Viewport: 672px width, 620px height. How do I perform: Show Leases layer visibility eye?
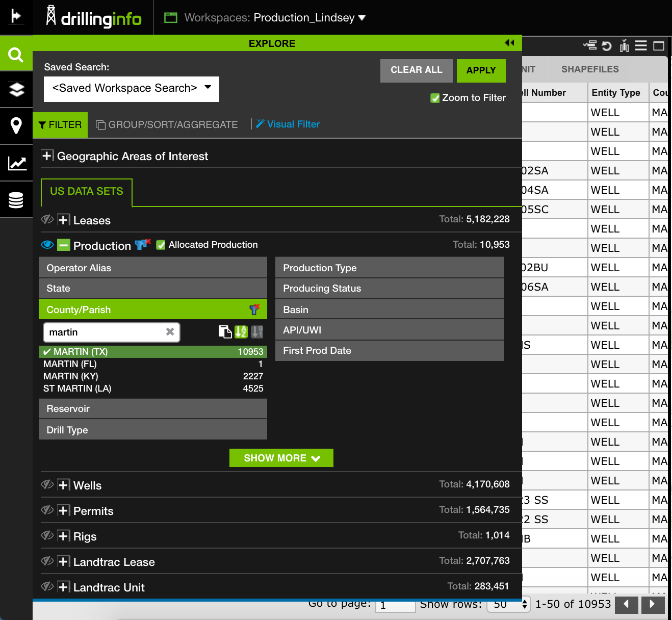pyautogui.click(x=47, y=219)
